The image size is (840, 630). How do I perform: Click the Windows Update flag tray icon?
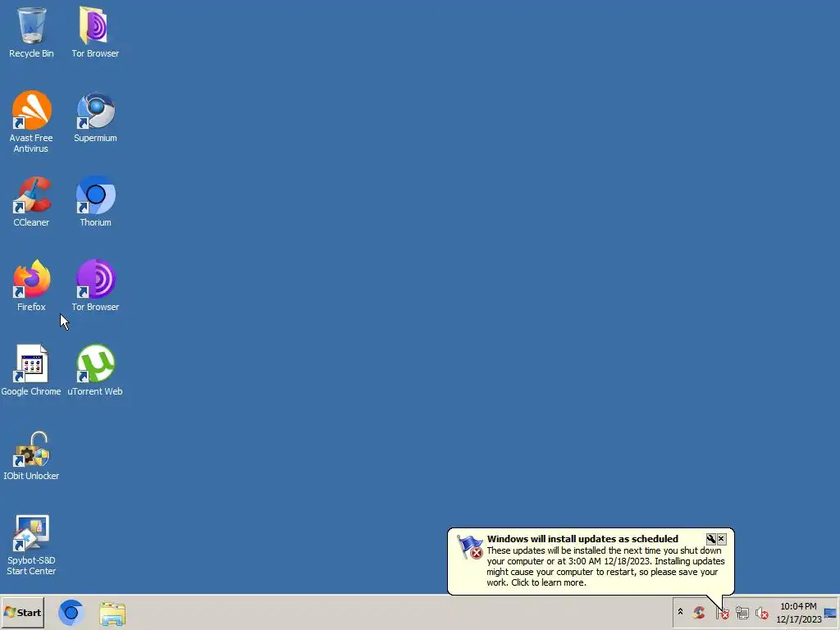click(x=722, y=613)
